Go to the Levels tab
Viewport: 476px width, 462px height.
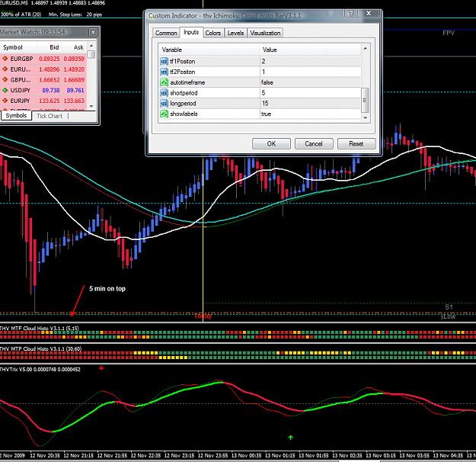[x=235, y=33]
